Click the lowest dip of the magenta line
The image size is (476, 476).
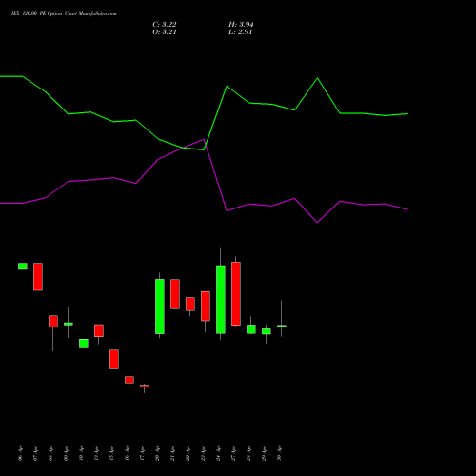point(317,223)
